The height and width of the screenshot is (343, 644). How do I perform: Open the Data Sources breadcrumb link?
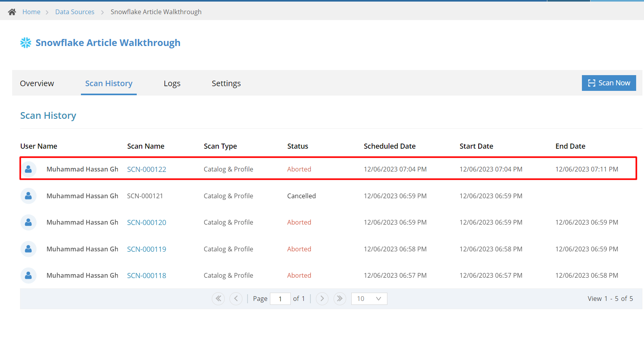[x=75, y=12]
